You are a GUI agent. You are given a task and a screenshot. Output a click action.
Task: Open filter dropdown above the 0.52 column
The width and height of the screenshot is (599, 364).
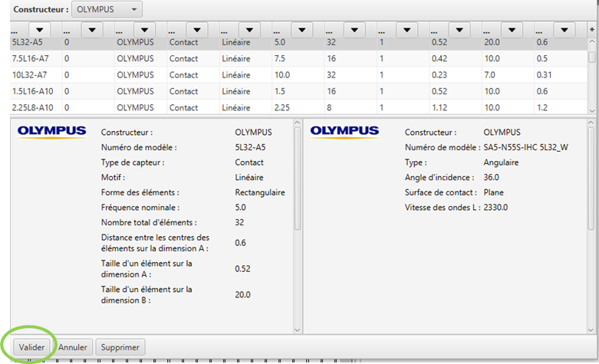(459, 30)
